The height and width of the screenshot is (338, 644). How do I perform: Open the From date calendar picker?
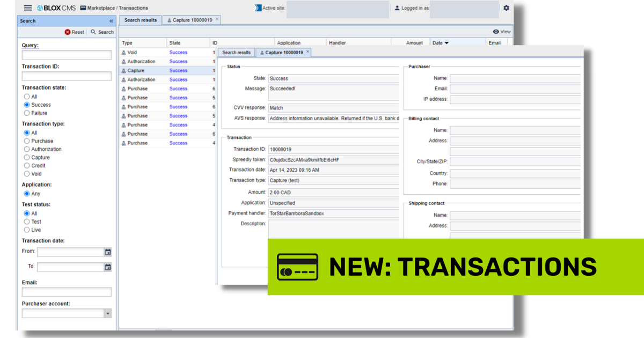(108, 252)
